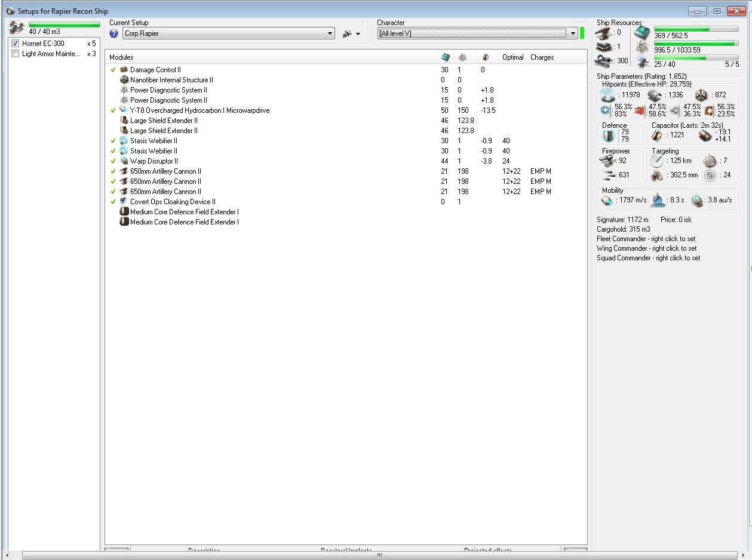Click the turret hardpoints icon in Ship Resources
This screenshot has width=752, height=560.
tap(604, 32)
